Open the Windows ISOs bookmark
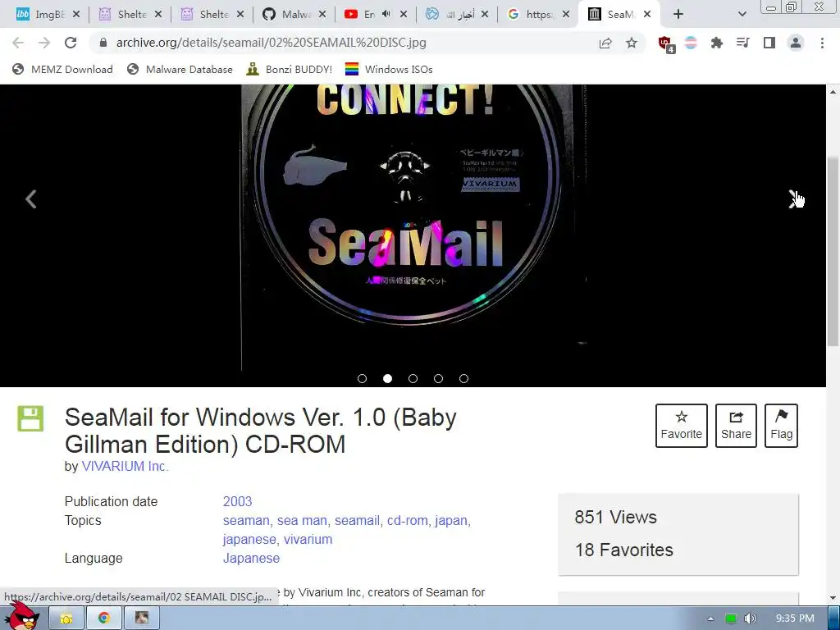The width and height of the screenshot is (840, 630). [389, 69]
